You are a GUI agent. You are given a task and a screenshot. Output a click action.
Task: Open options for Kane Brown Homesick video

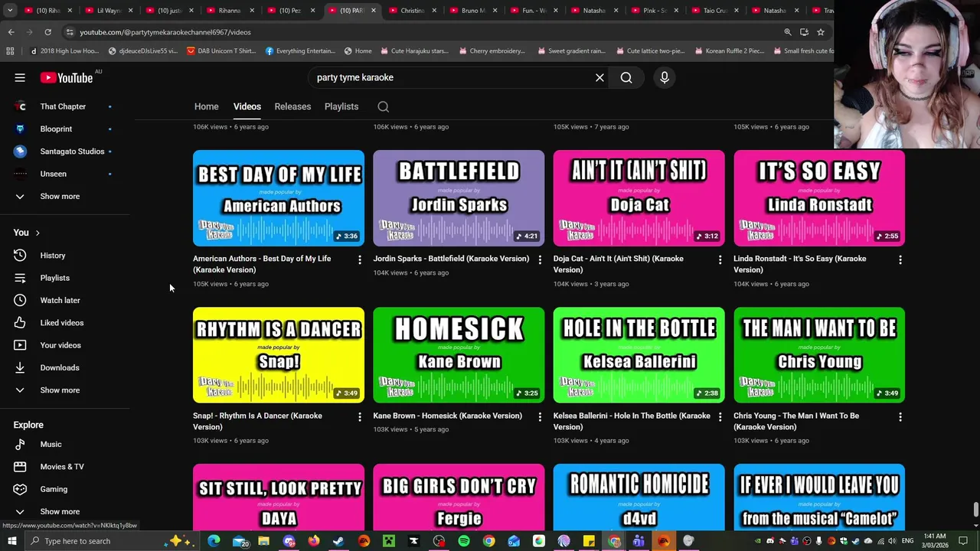(x=540, y=417)
